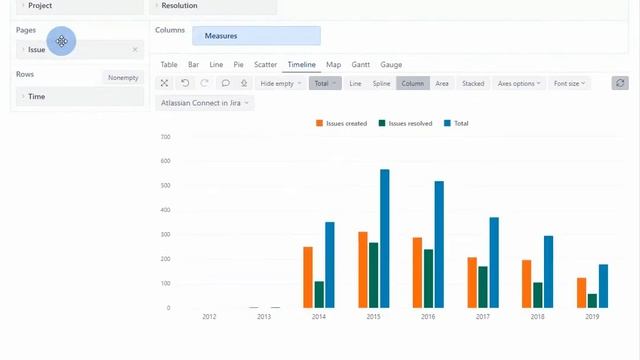This screenshot has height=360, width=640.
Task: Toggle Issues resolved series in legend
Action: 405,123
